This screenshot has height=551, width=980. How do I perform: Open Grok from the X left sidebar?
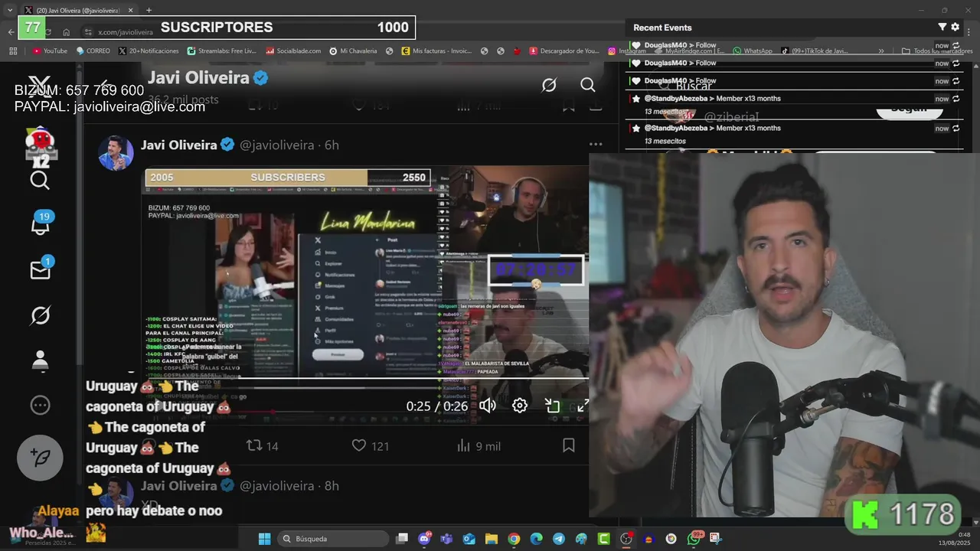[40, 315]
